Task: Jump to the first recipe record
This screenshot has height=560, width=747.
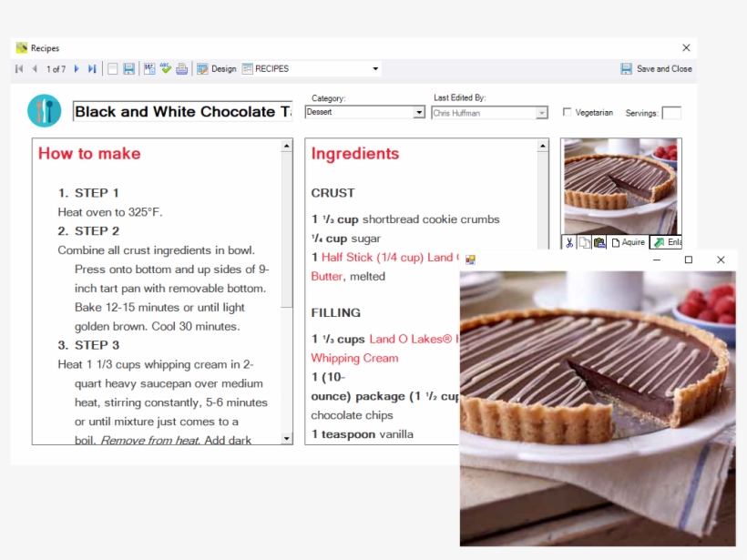Action: click(19, 68)
